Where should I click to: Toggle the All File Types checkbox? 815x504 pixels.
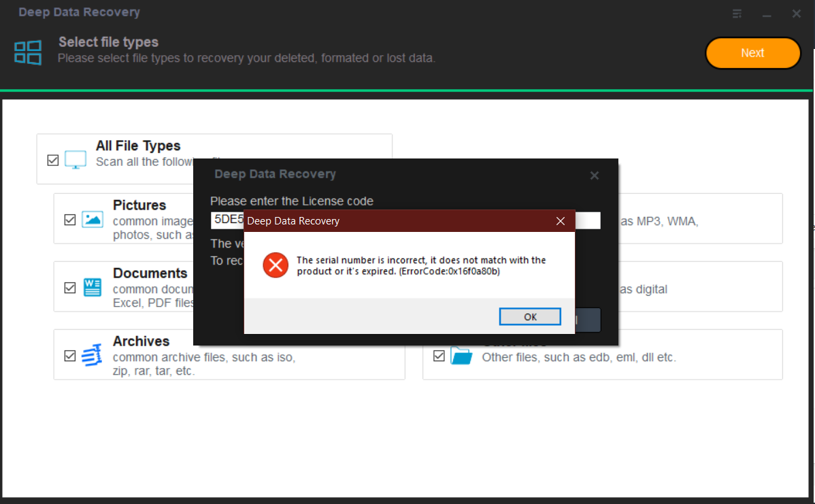point(53,160)
